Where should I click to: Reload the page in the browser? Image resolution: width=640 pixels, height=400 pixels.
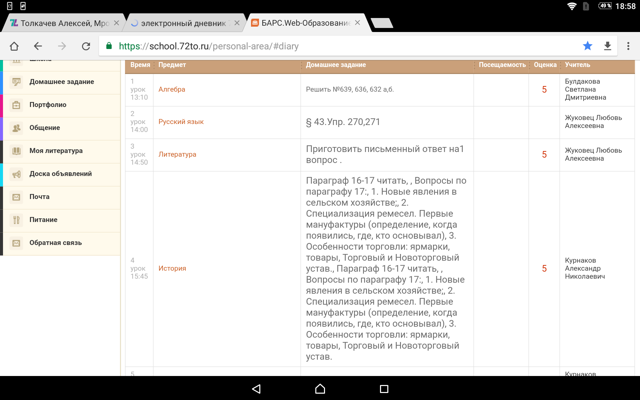coord(86,46)
